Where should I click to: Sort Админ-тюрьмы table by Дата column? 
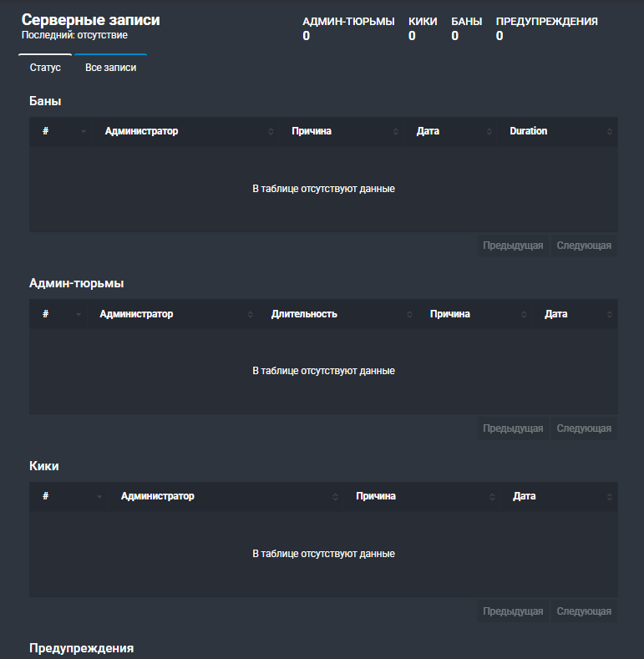click(575, 314)
